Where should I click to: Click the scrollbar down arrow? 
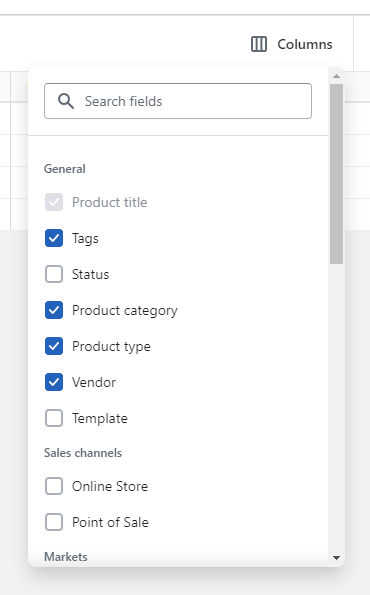coord(336,558)
